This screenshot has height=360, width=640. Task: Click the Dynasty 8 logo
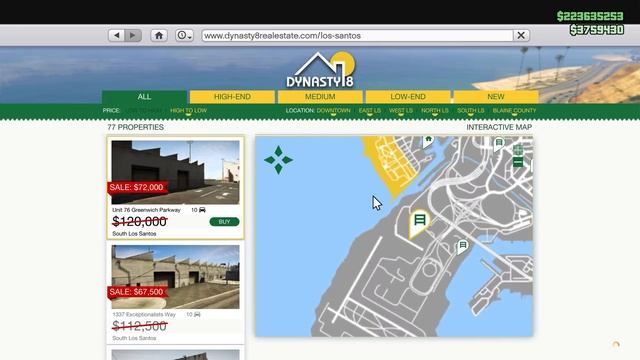pyautogui.click(x=320, y=70)
